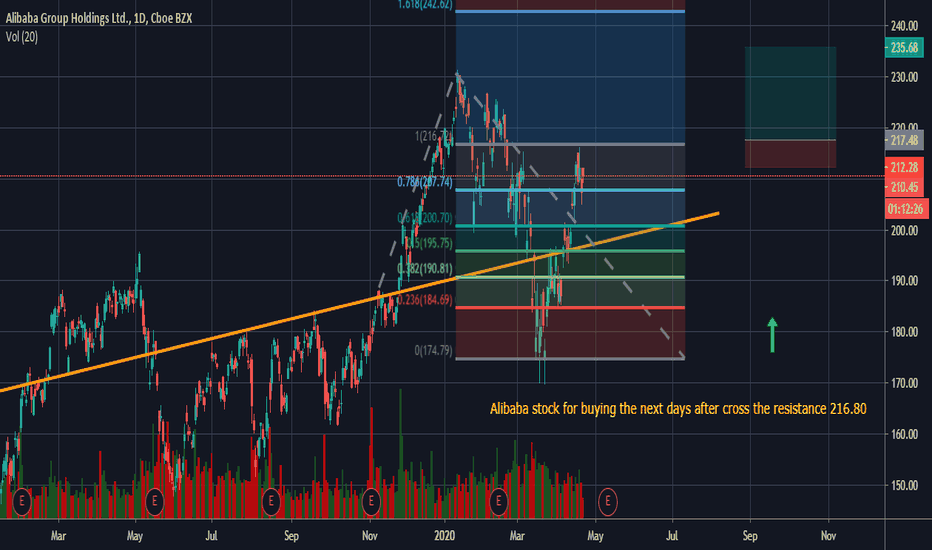Click the 240.00 price axis label
Screen dimensions: 932x550
(904, 26)
